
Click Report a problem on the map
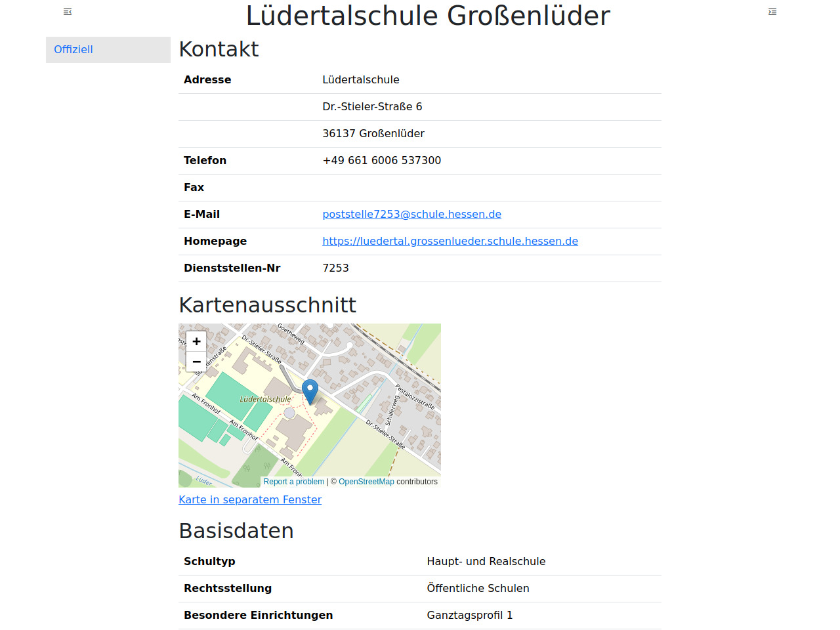(293, 482)
